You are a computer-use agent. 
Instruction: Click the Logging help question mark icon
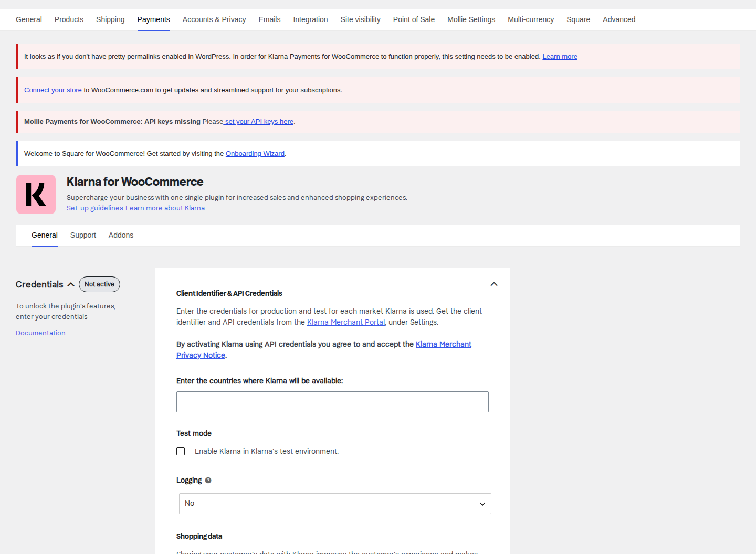208,481
